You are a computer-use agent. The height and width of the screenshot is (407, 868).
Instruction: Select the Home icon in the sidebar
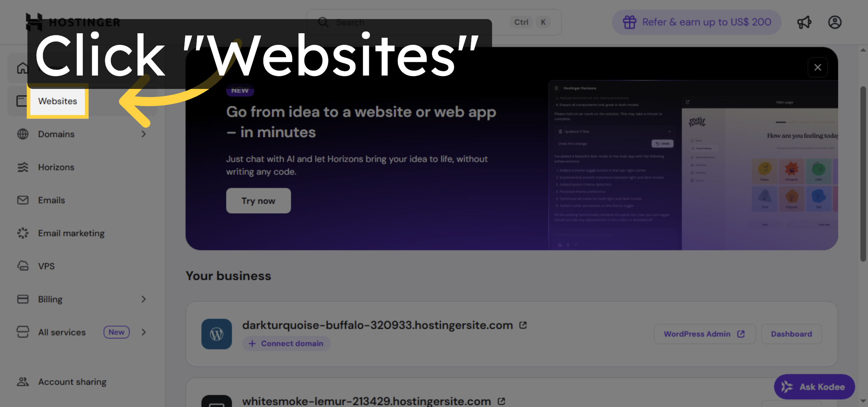click(23, 68)
